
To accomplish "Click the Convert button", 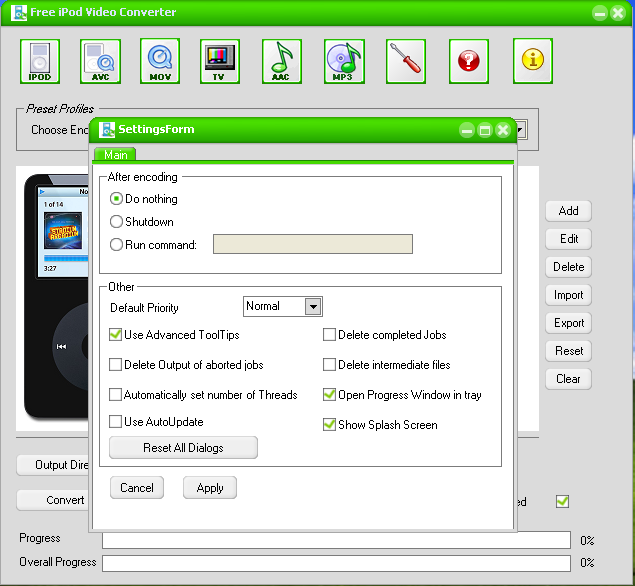I will pos(53,500).
